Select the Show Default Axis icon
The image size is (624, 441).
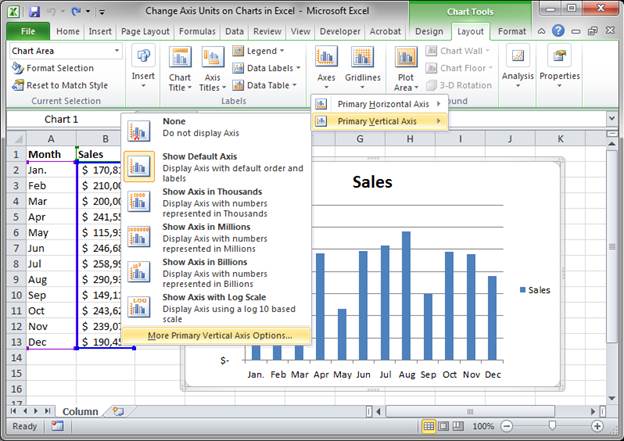139,166
